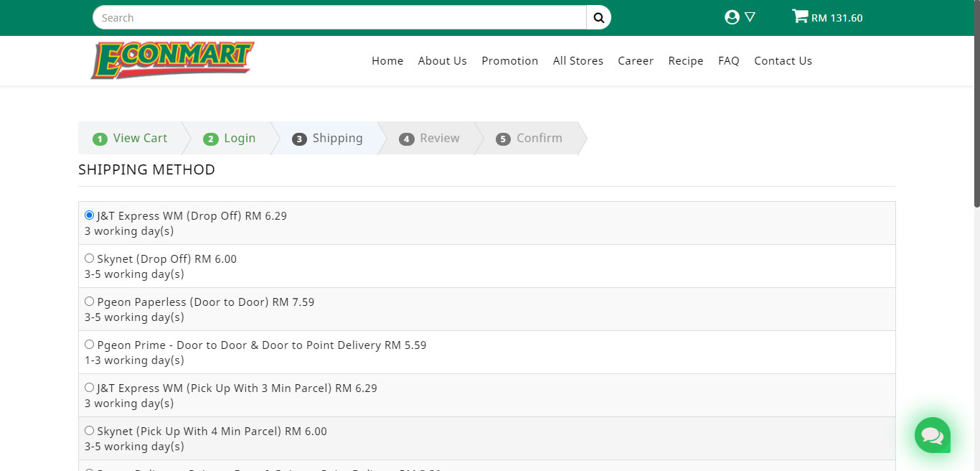Open the Promotion menu item
The image size is (980, 471).
point(510,61)
